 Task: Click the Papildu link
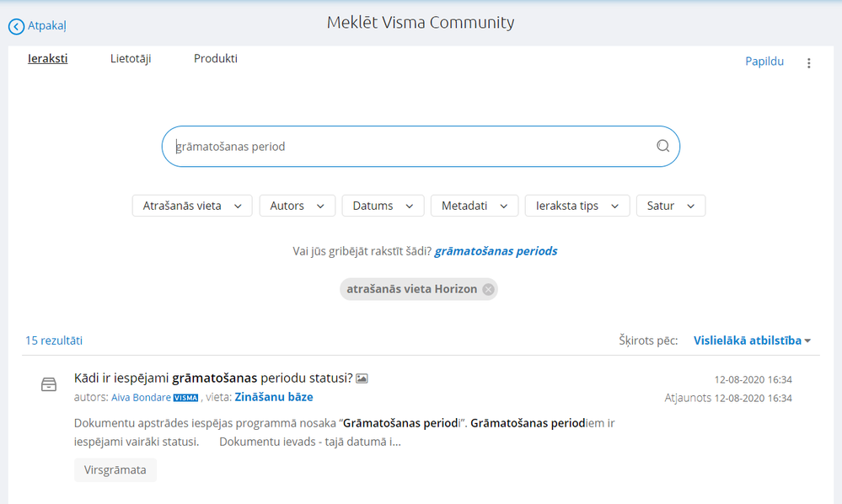764,62
